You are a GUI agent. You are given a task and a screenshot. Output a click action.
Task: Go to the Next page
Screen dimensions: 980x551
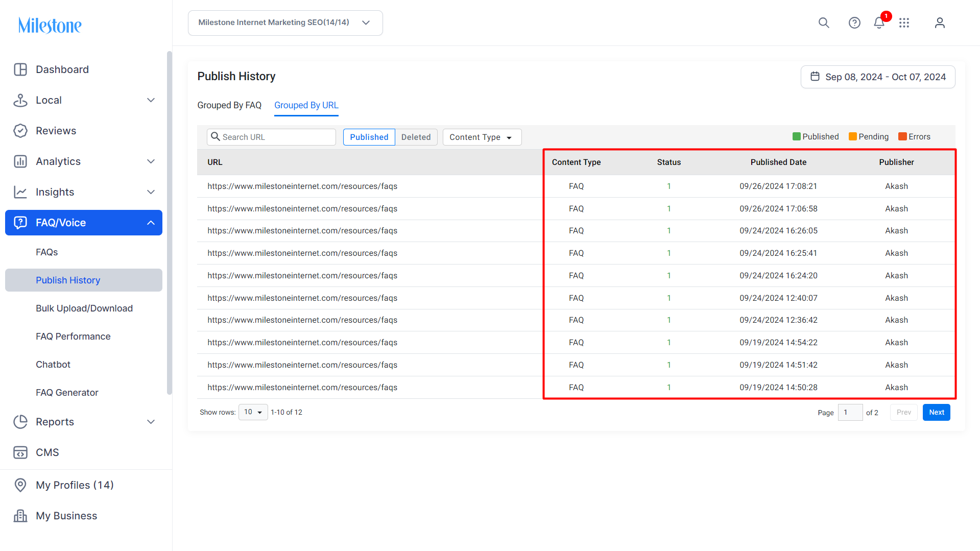click(x=937, y=412)
